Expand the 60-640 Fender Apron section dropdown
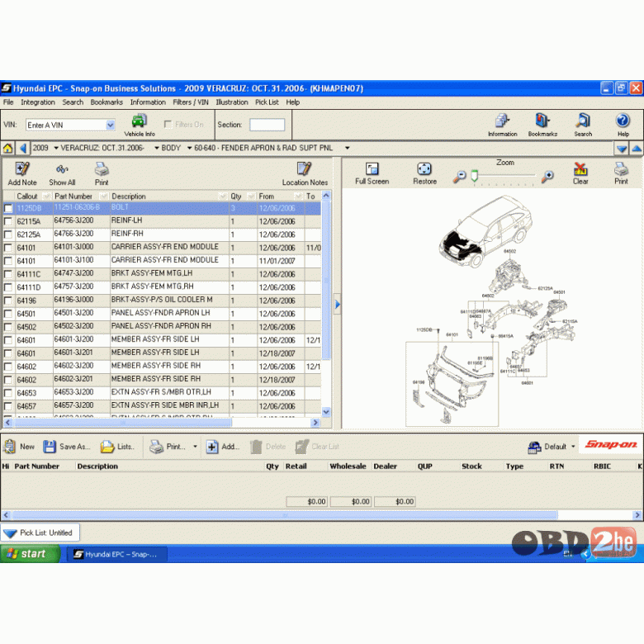 coord(347,148)
